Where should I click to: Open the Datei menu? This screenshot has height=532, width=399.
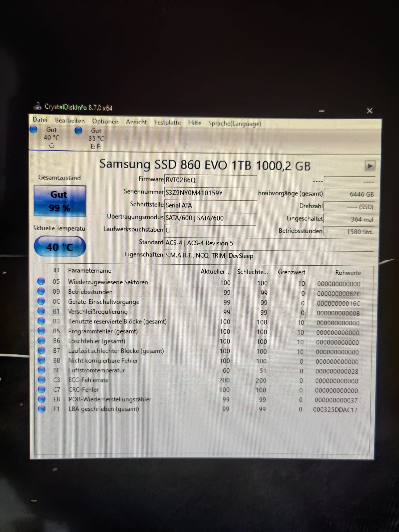[x=40, y=120]
